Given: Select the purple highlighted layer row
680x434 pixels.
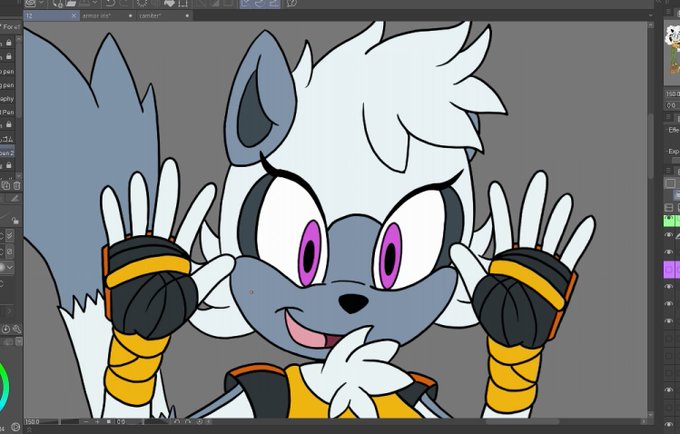Looking at the screenshot, I should coord(672,270).
